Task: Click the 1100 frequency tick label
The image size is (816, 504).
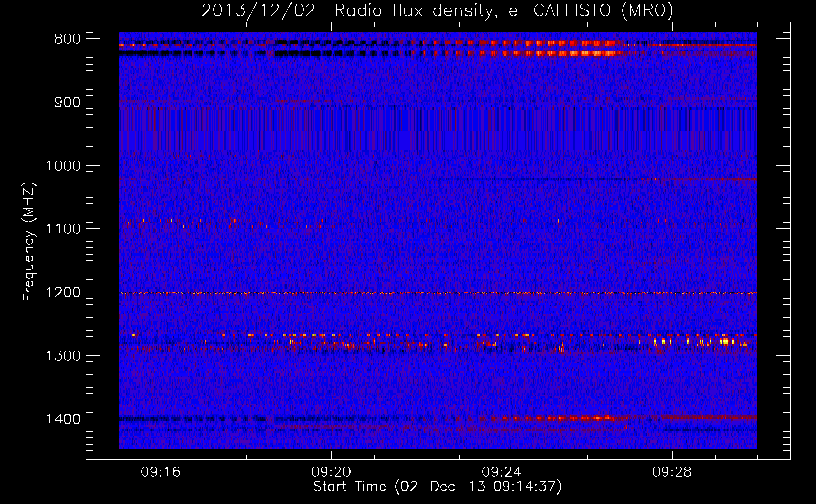Action: coord(63,229)
